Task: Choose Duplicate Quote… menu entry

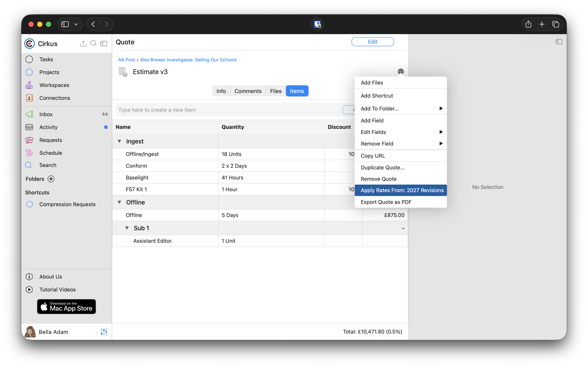Action: click(x=401, y=168)
